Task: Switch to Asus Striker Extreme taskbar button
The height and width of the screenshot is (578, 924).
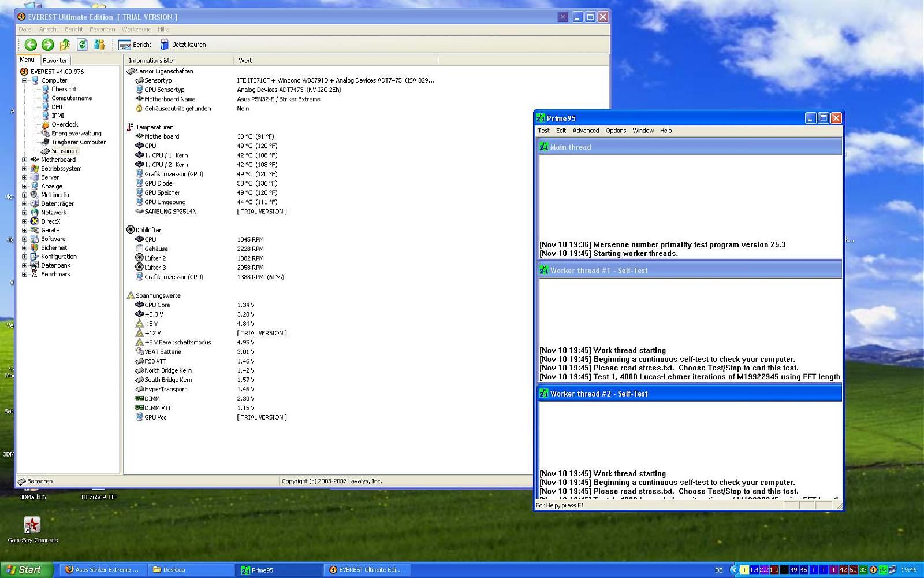Action: pyautogui.click(x=103, y=569)
